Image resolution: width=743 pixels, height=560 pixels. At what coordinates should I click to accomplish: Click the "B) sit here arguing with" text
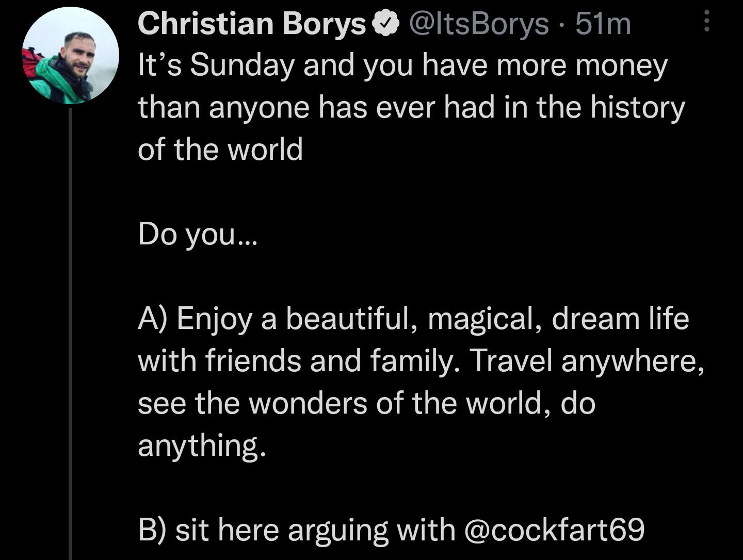coord(297,530)
